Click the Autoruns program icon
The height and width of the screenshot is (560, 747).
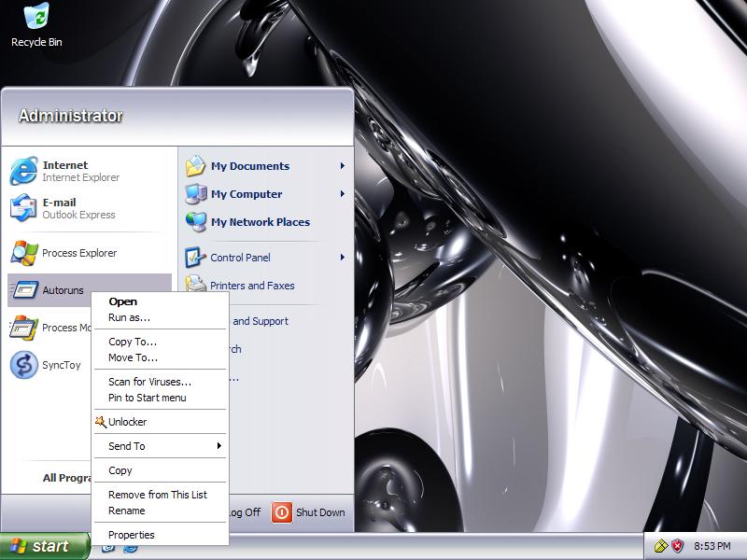tap(24, 289)
